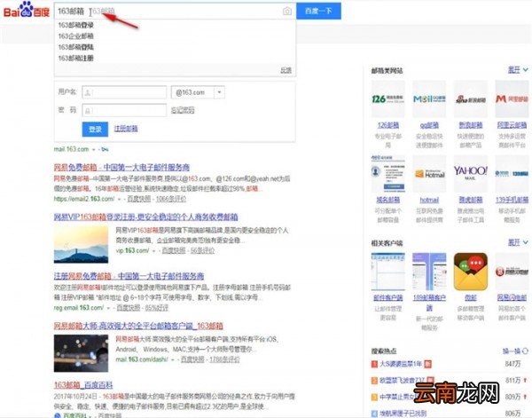
Task: Open the 雅虎邮箱 text link
Action: pos(471,200)
